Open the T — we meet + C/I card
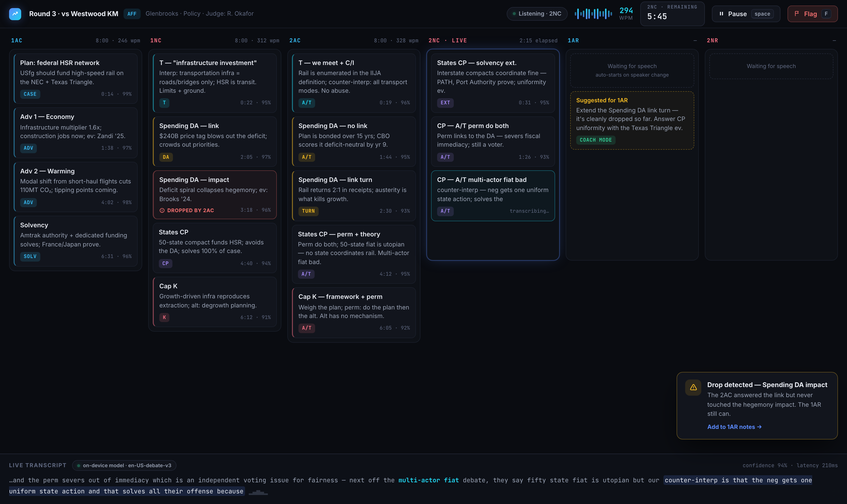 [x=354, y=83]
